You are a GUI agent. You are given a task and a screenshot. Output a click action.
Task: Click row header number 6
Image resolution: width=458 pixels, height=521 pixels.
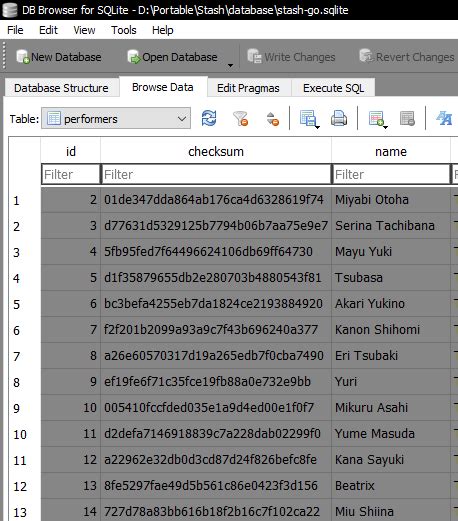click(25, 330)
